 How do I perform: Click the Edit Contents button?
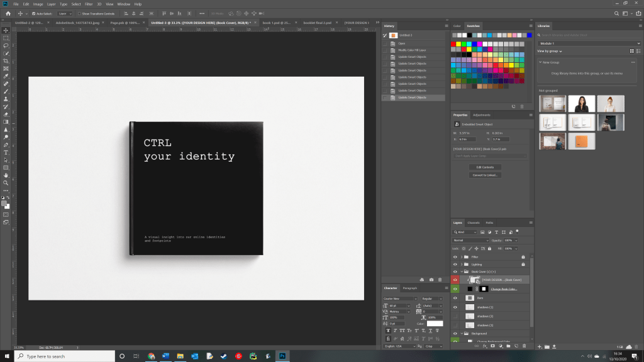484,167
